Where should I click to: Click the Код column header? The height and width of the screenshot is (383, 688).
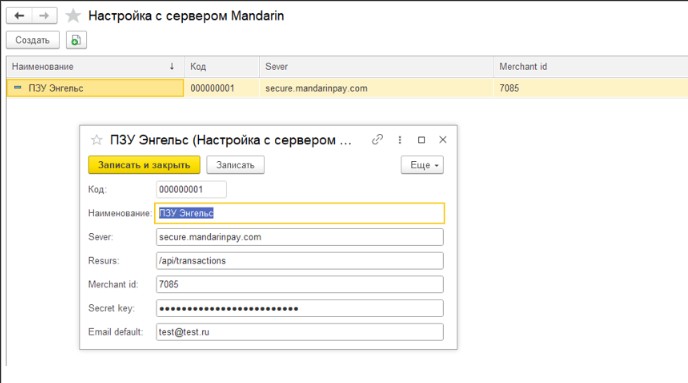click(222, 67)
